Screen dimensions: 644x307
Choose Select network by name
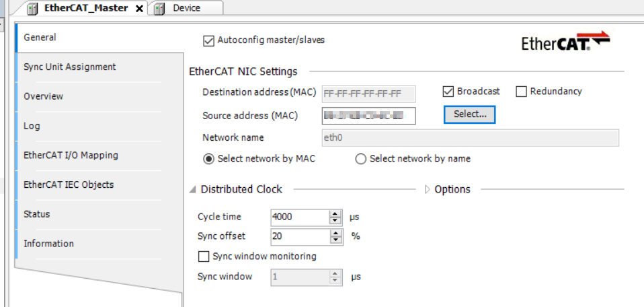coord(360,159)
